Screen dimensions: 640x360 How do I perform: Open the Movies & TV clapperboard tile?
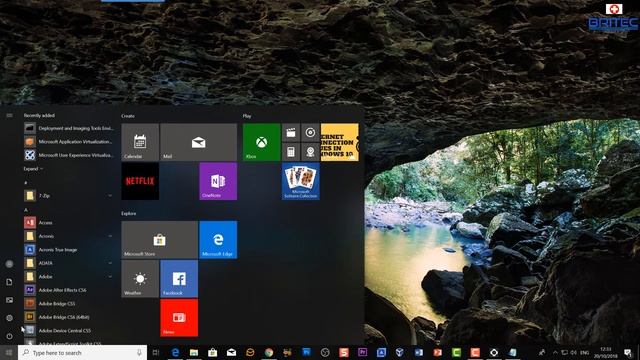pos(291,133)
